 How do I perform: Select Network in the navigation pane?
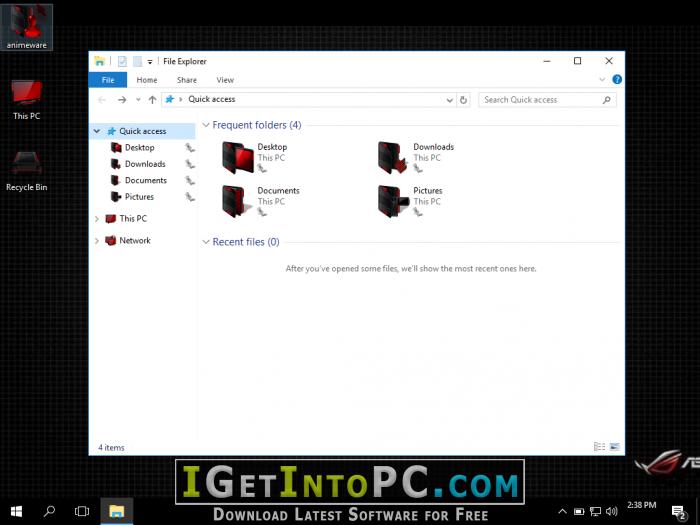(135, 240)
